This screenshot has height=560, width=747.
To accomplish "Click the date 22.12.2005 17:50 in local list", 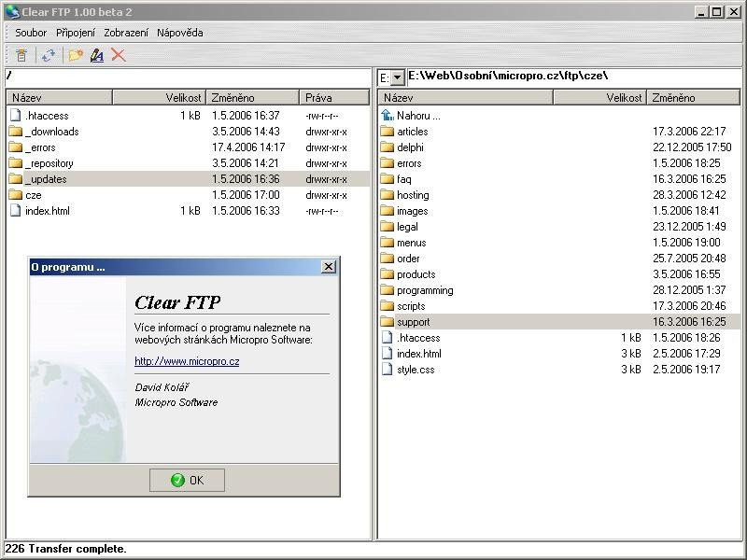I will 692,147.
